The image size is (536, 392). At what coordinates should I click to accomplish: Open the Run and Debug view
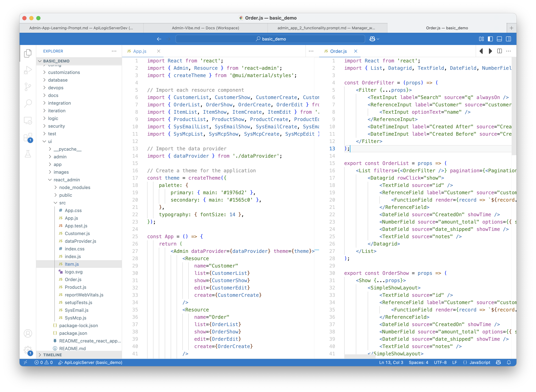[28, 70]
